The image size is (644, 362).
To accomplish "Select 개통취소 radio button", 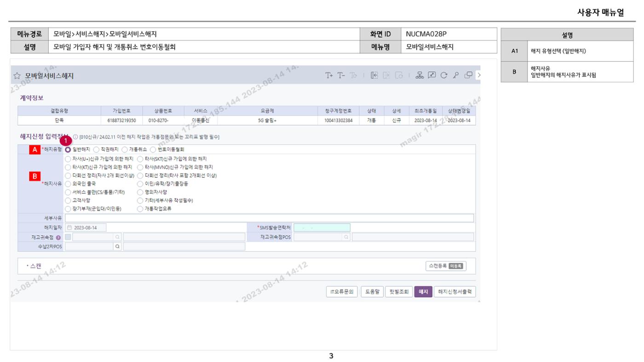I will (x=125, y=149).
